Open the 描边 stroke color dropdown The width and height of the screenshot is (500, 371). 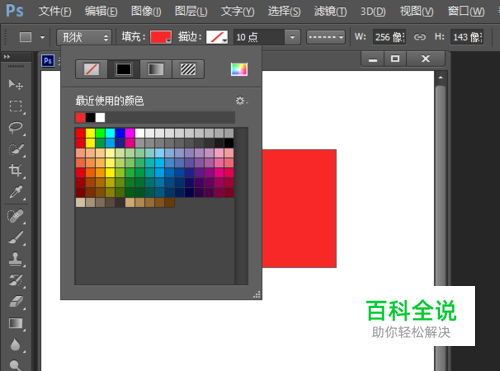tap(217, 37)
